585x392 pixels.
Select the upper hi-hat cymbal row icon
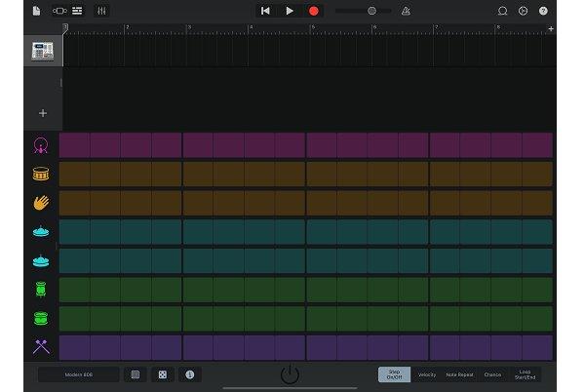coord(41,231)
